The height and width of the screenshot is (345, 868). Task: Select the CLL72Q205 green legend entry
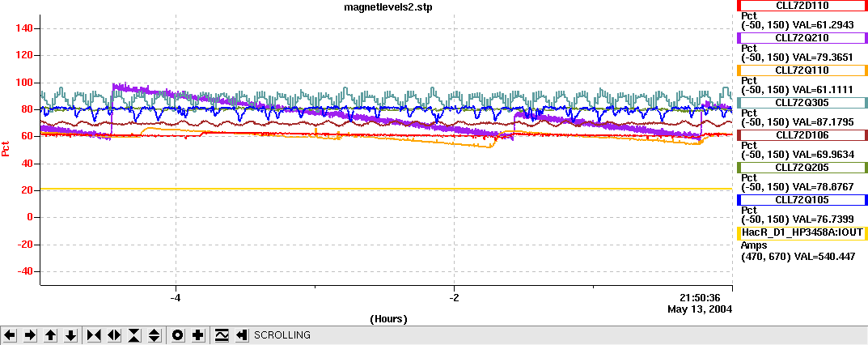pos(802,168)
